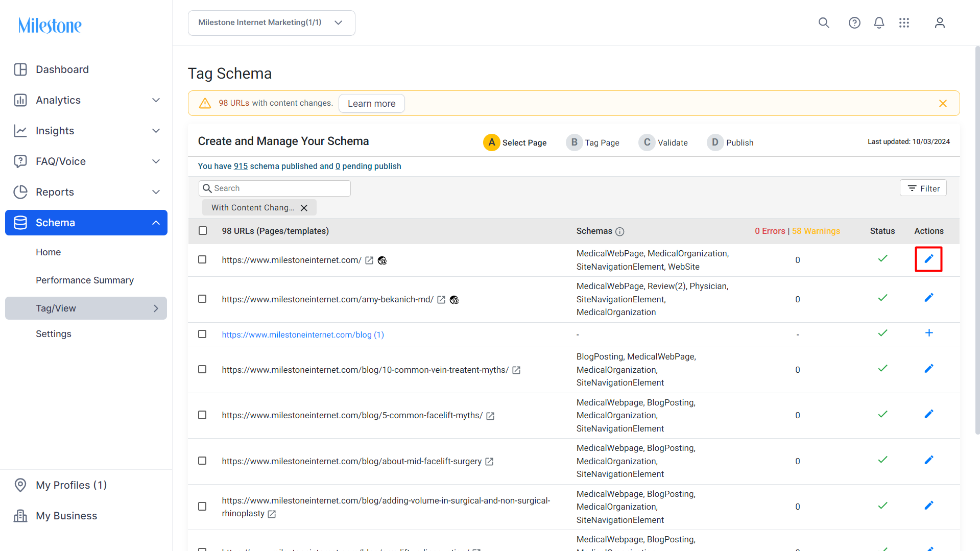This screenshot has height=551, width=980.
Task: Check the milestoneinternet.com homepage row checkbox
Action: [x=202, y=260]
